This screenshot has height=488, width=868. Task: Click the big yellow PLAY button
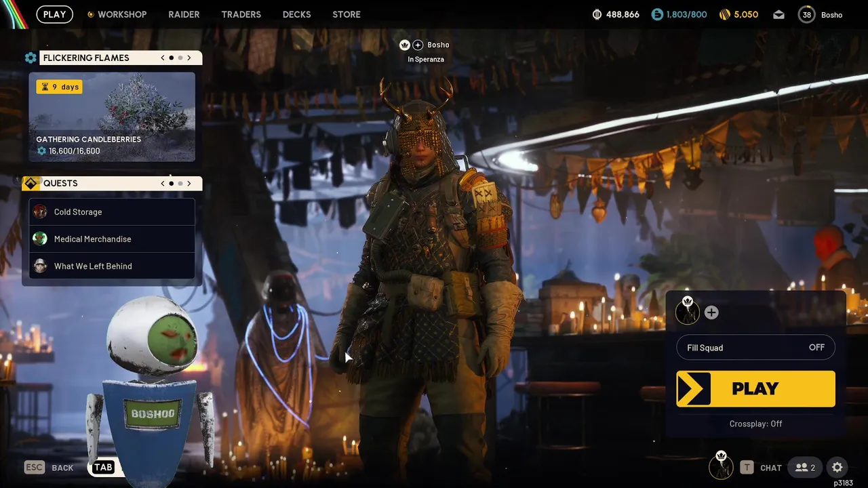[x=755, y=388]
